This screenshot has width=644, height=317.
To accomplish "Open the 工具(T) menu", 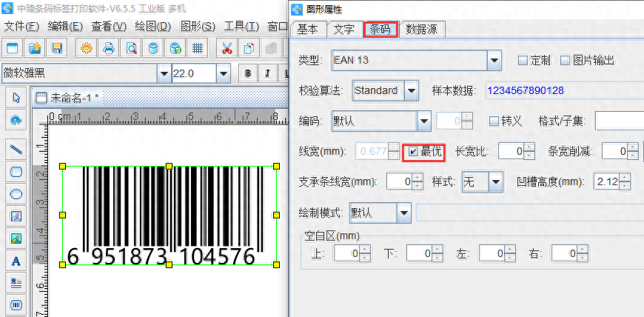I will [241, 27].
